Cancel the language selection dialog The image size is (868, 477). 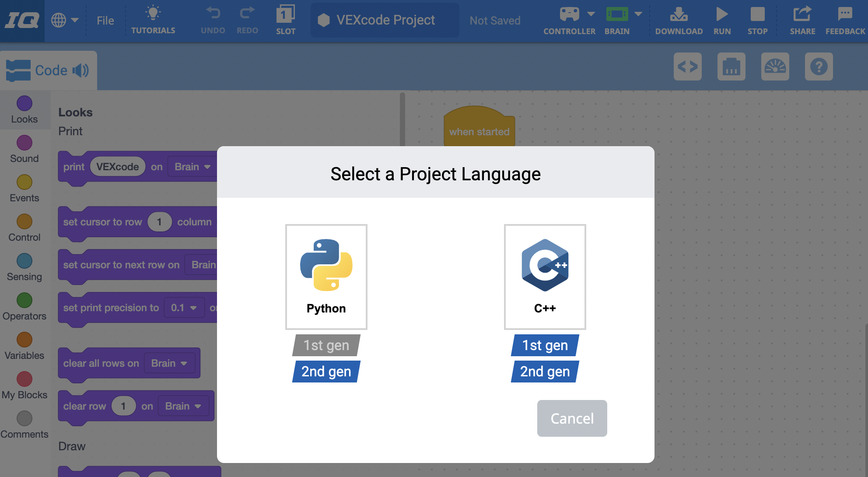pyautogui.click(x=571, y=418)
